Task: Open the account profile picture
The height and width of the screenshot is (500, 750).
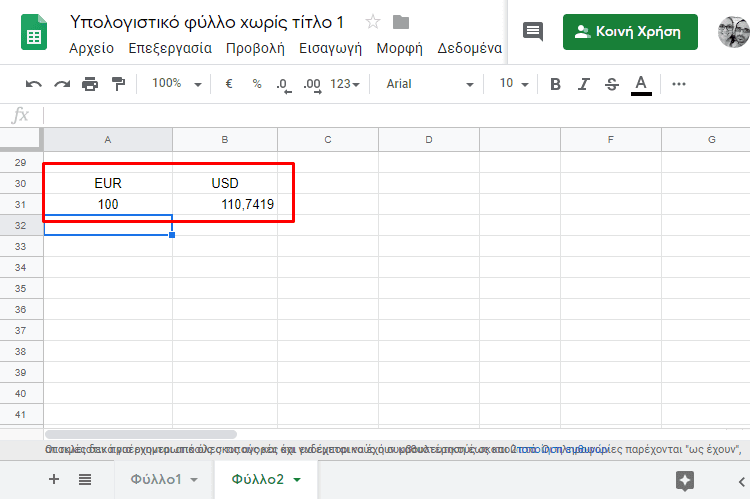Action: point(734,32)
